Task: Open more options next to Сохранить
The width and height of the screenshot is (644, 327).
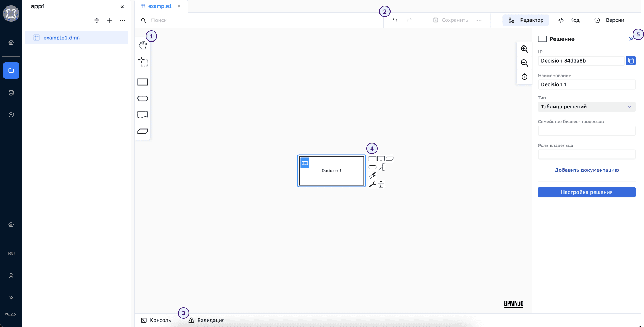Action: click(479, 20)
